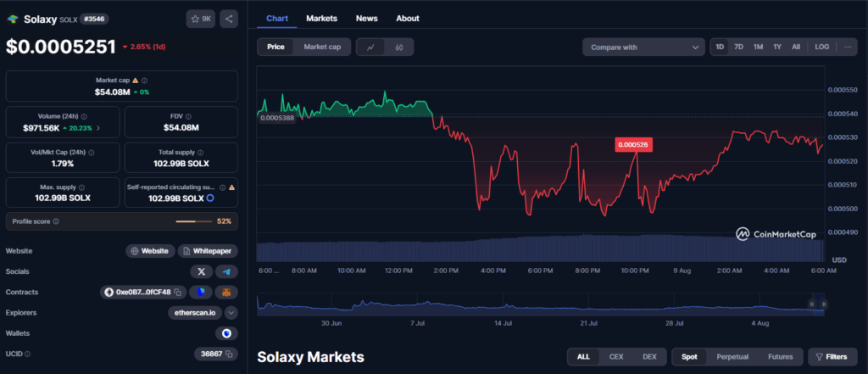The image size is (868, 374).
Task: Open the News tab
Action: [366, 19]
